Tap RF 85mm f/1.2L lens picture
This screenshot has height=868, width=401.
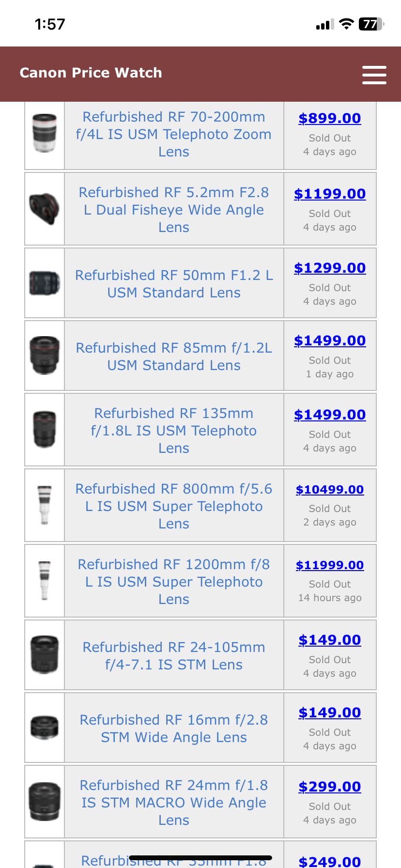point(45,356)
